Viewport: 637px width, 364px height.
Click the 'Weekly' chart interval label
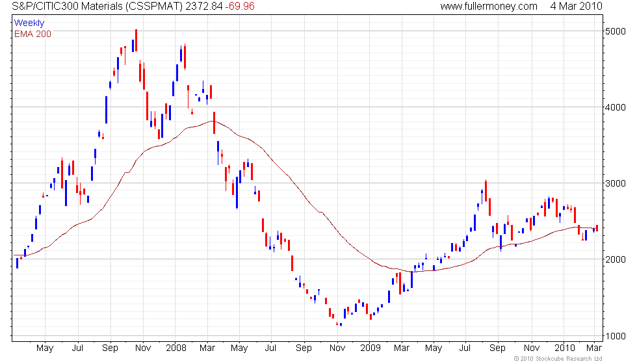coord(29,23)
